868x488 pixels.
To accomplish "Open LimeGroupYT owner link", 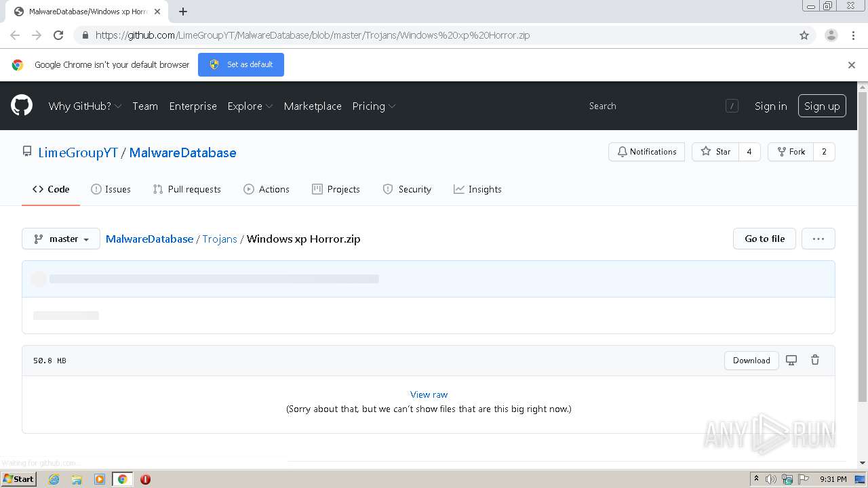I will tap(78, 152).
